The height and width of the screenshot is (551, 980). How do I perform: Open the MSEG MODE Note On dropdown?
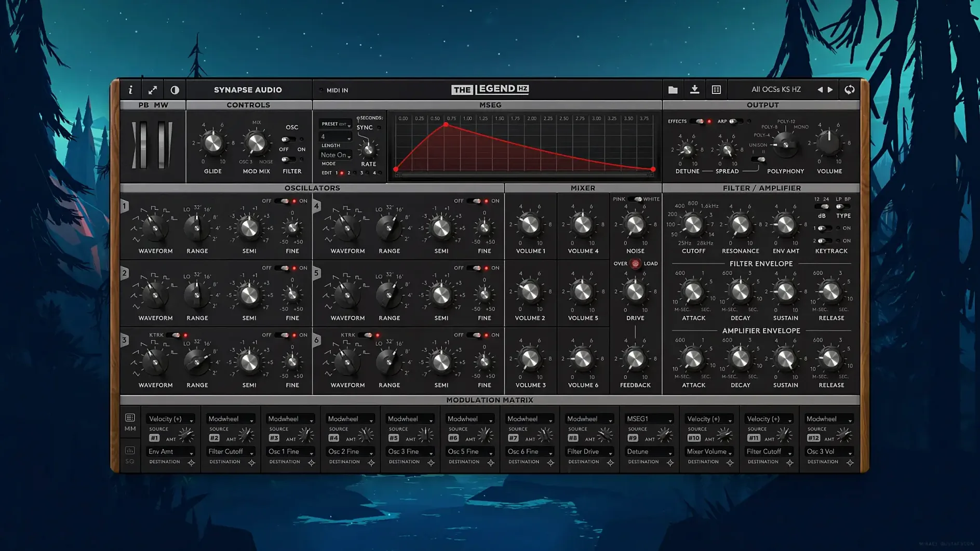[x=335, y=155]
